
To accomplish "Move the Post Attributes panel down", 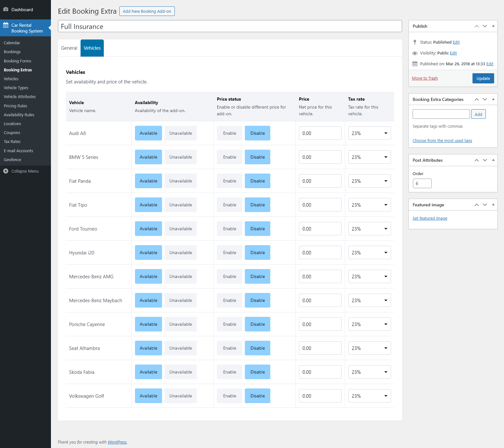I will click(485, 160).
